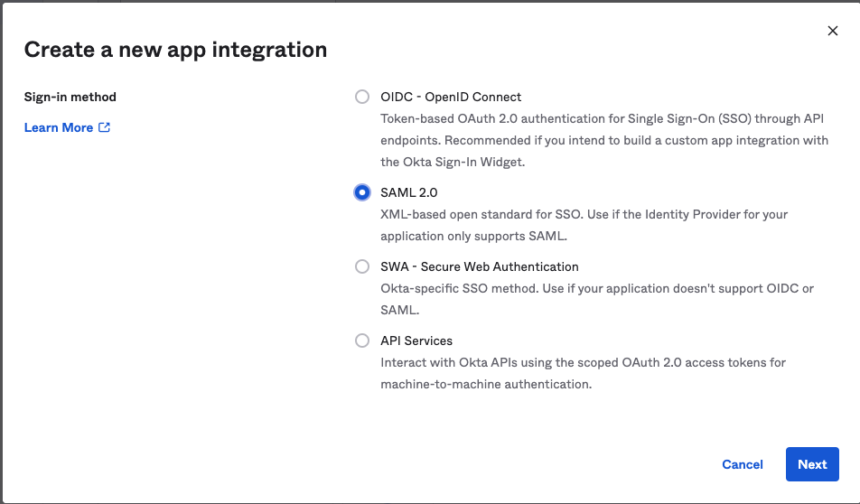The width and height of the screenshot is (860, 504).
Task: Choose SWA - Secure Web Authentication radio button
Action: tap(362, 266)
